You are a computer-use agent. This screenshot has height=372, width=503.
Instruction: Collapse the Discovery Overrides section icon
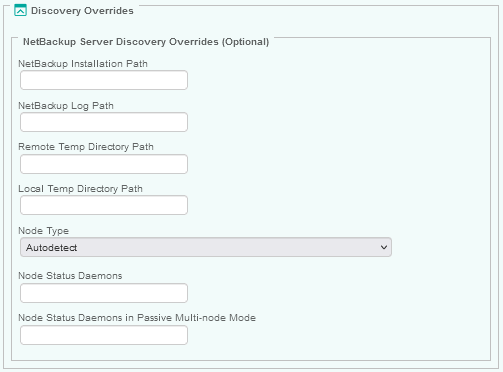tap(20, 10)
